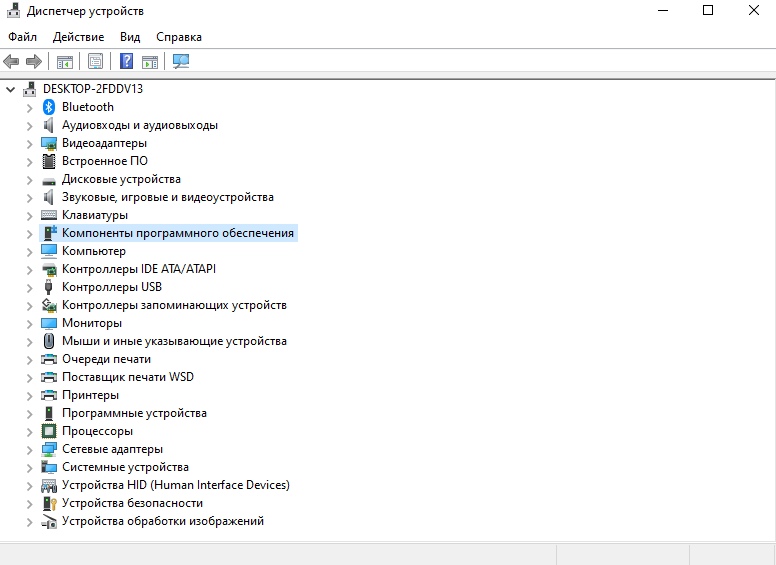Select the Мыши и иные указывающие устройства row

coord(174,341)
